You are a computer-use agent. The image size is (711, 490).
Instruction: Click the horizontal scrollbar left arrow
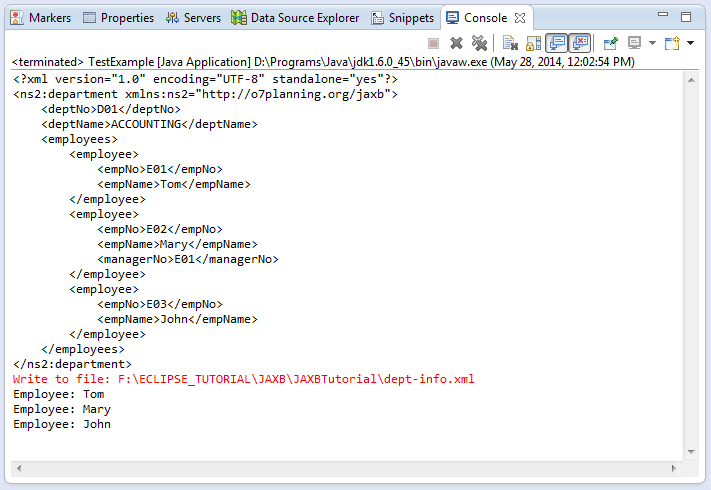coord(19,468)
